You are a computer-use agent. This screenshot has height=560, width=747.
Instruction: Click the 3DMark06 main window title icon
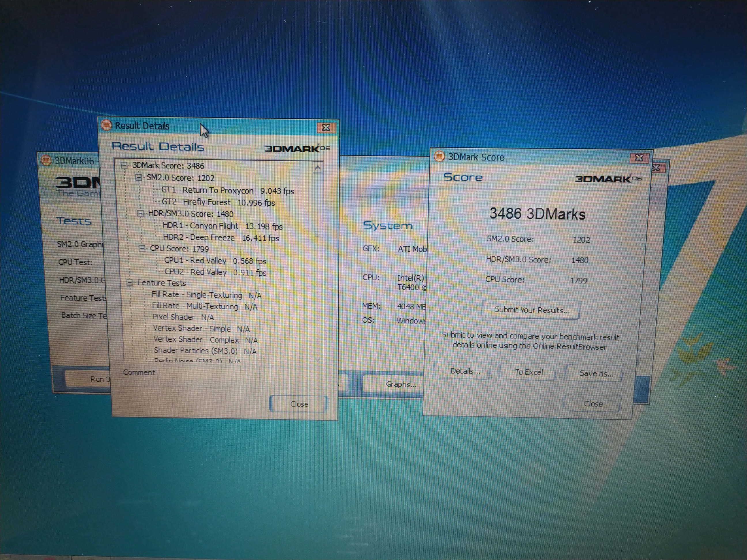coord(46,160)
